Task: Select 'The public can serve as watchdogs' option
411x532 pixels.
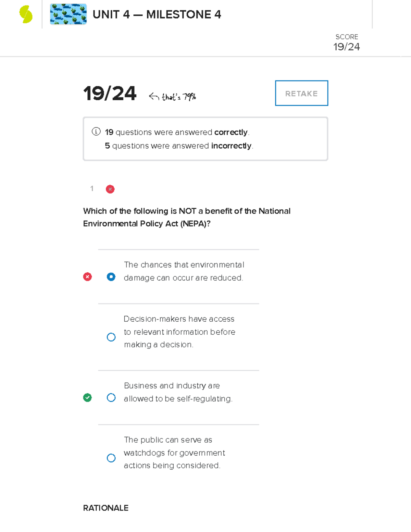Action: click(x=111, y=458)
